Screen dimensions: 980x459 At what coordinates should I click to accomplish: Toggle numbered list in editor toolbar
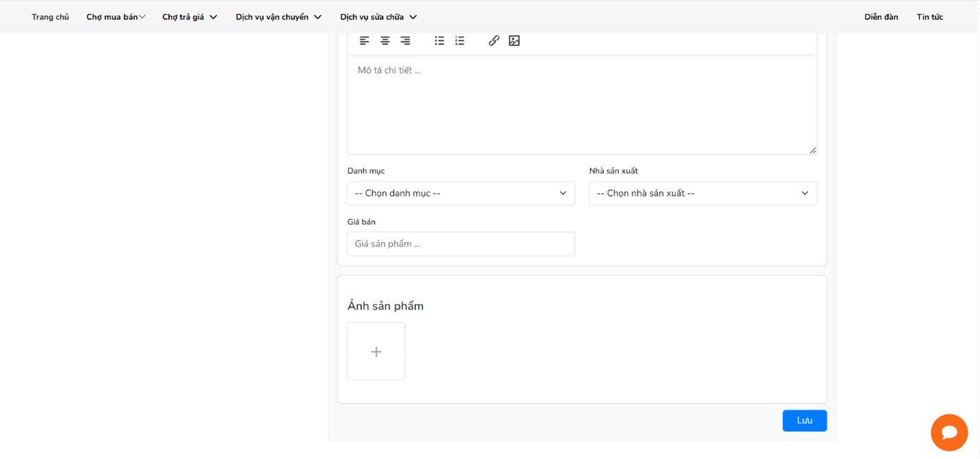click(x=460, y=41)
